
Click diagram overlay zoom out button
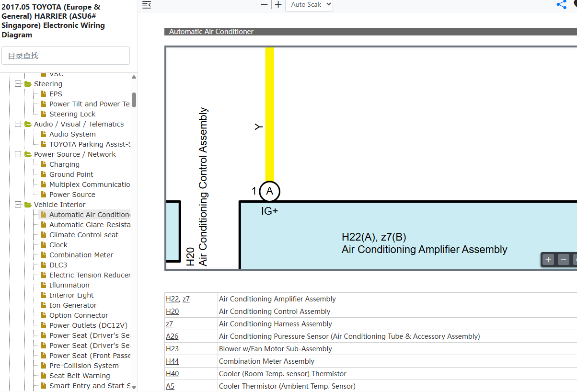tap(564, 260)
